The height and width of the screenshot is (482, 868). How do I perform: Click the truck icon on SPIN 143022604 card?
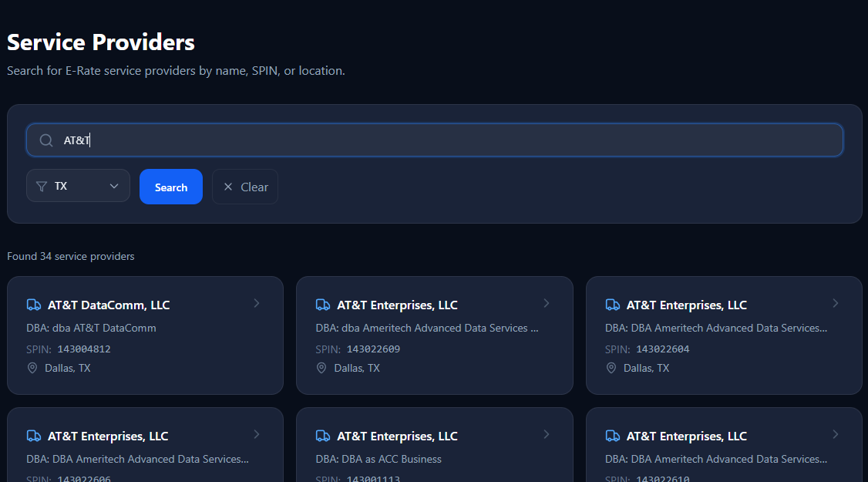pos(613,305)
